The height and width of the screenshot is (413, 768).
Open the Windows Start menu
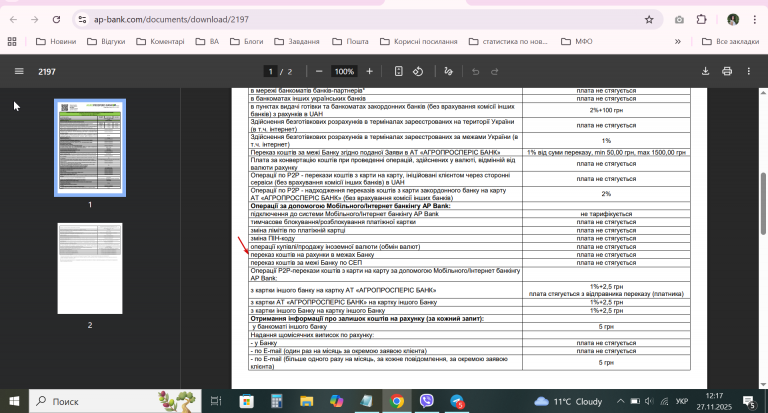click(14, 401)
